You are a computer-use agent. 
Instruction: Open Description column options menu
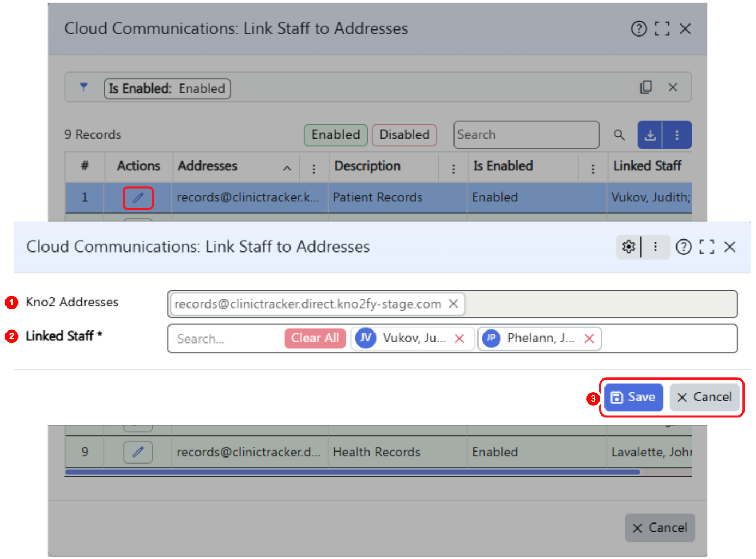453,169
